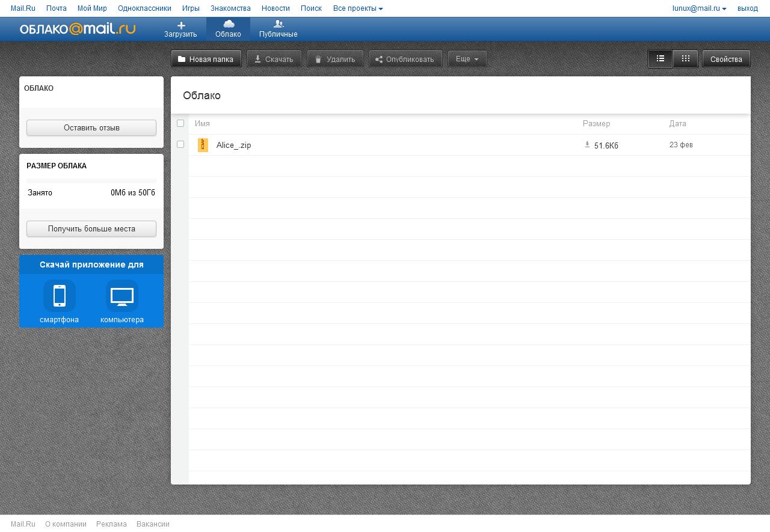Click footer Mail.Ru link
The width and height of the screenshot is (770, 532).
tap(23, 524)
